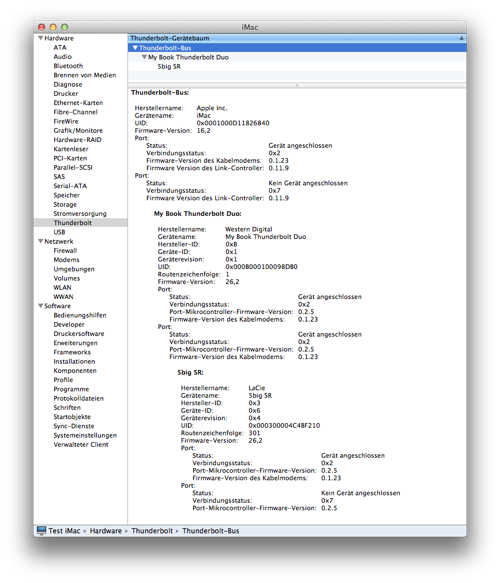Select PCI-Karten entry
Image resolution: width=500 pixels, height=583 pixels.
70,158
